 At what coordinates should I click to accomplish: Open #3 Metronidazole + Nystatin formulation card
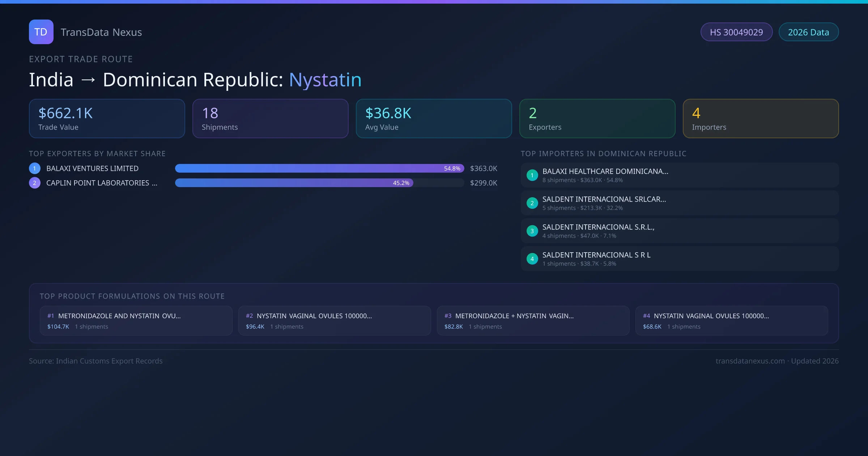point(533,321)
